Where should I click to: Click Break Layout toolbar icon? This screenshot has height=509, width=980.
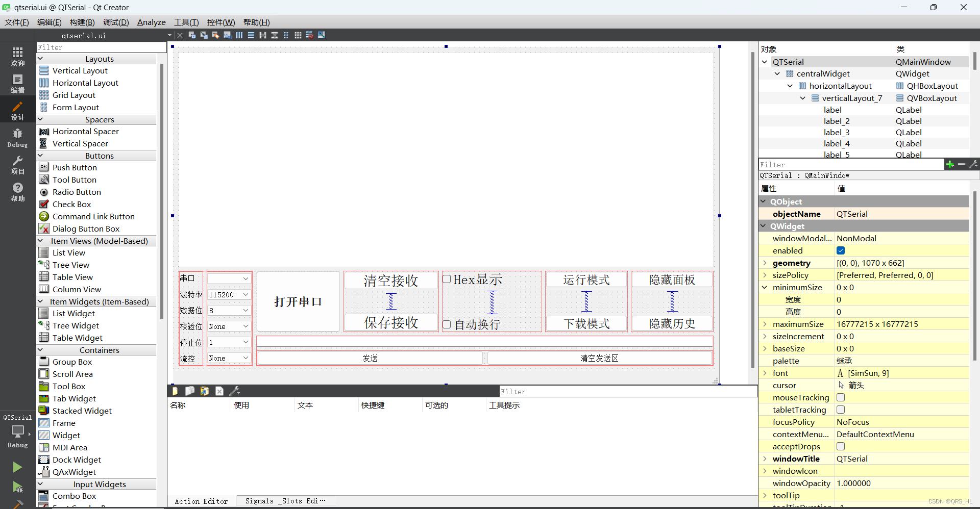click(x=309, y=35)
